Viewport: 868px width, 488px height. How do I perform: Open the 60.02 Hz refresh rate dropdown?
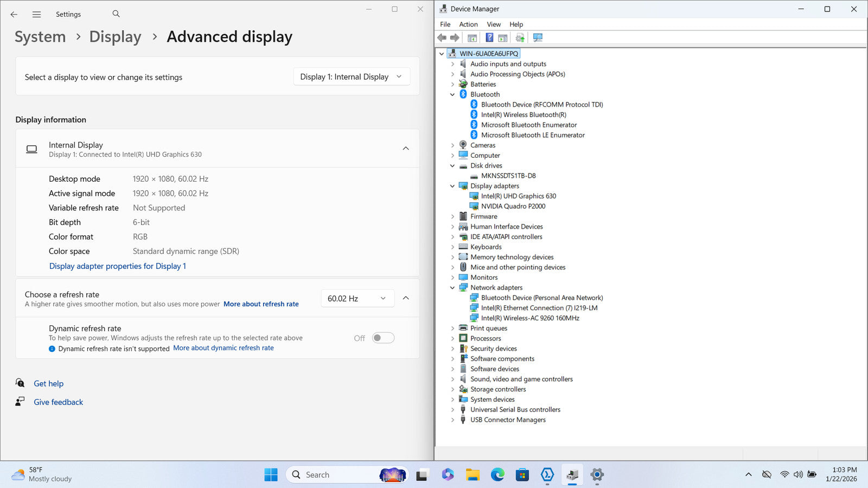click(356, 298)
